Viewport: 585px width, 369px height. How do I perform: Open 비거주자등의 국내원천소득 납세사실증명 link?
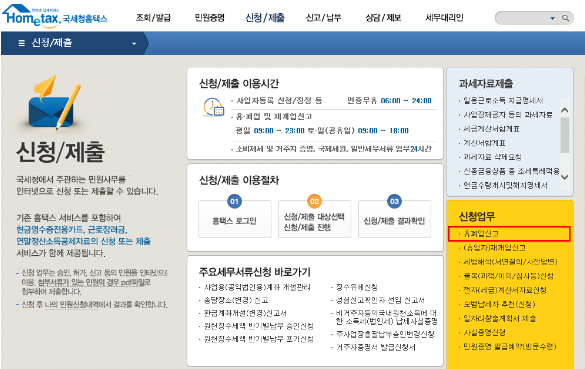(386, 317)
